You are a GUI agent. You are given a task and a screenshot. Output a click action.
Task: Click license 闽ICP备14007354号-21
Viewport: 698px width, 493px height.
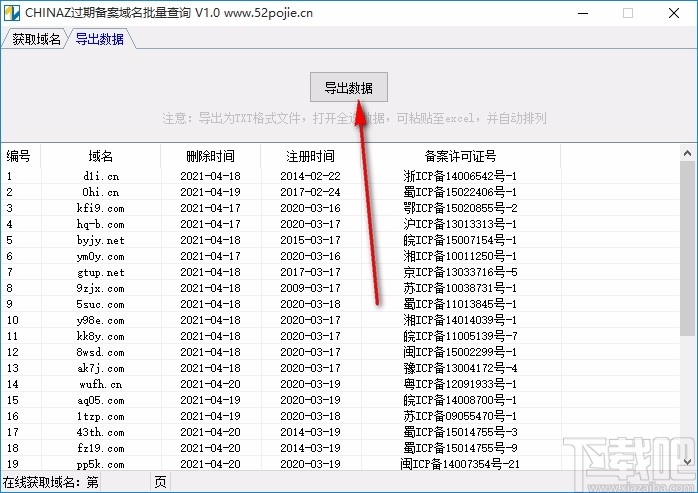pos(460,464)
